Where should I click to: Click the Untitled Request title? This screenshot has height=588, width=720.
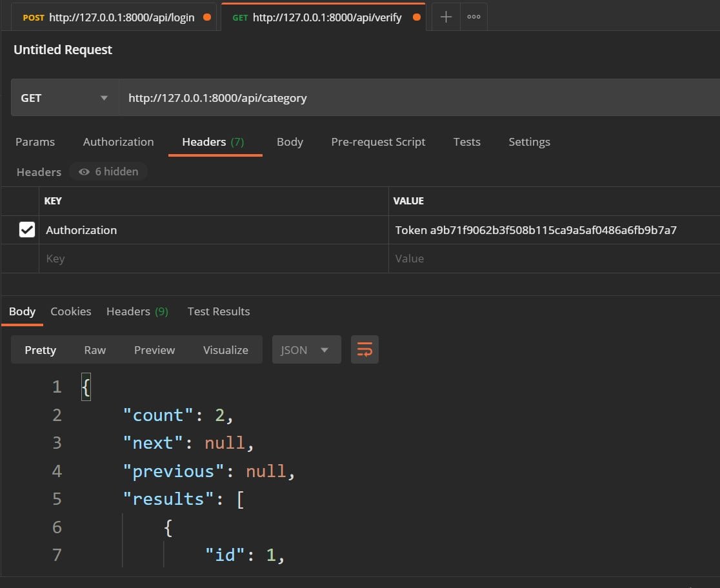tap(63, 50)
